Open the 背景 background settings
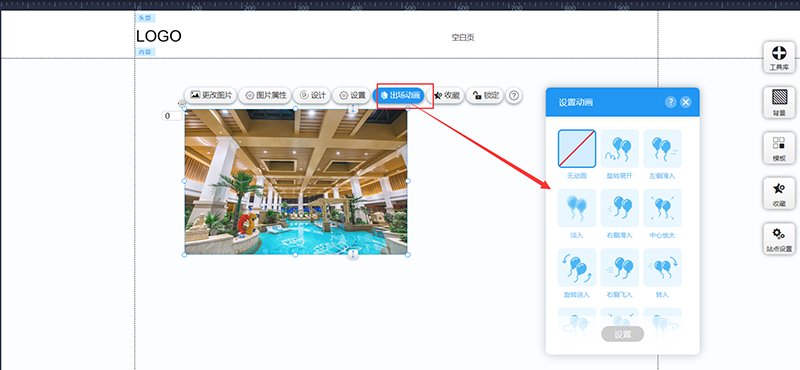This screenshot has height=370, width=800. 779,103
